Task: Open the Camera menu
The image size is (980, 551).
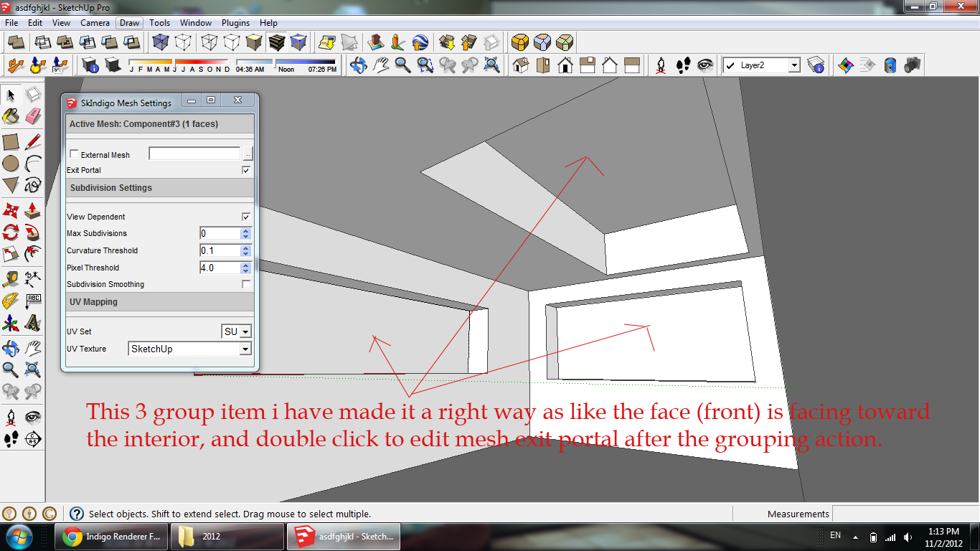Action: [95, 23]
